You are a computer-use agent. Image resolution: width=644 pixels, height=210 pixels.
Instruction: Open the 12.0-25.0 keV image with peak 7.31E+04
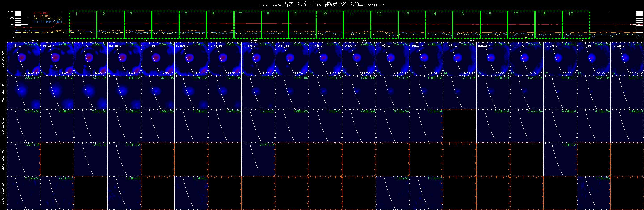426,126
